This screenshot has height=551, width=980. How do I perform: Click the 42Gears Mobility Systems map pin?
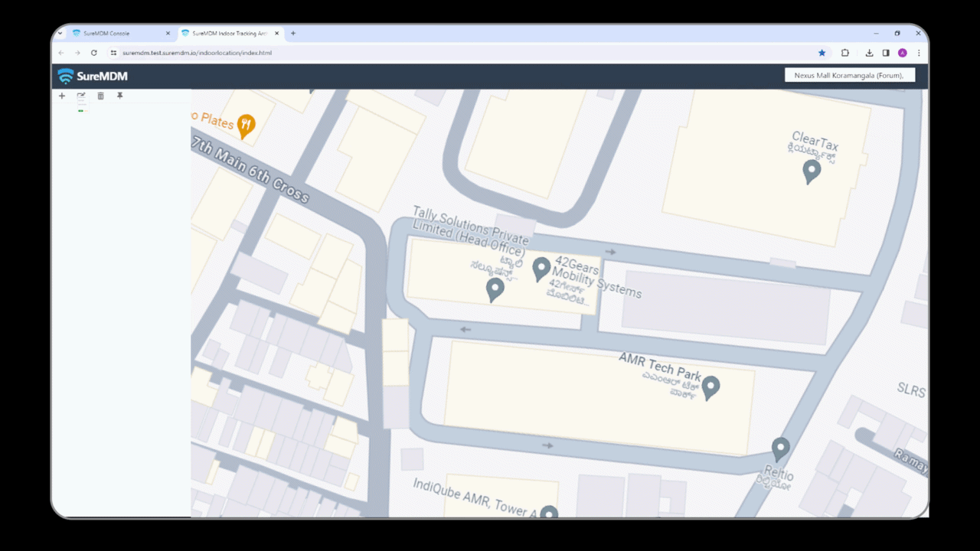coord(541,269)
